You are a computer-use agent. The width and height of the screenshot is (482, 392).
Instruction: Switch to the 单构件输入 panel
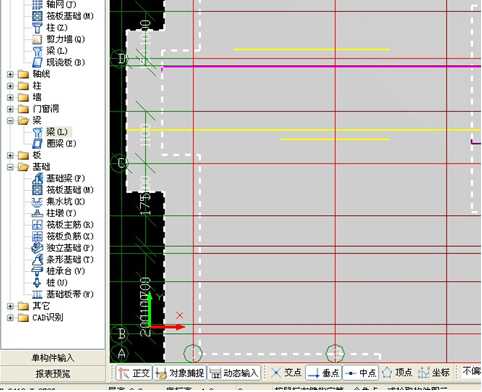click(x=53, y=358)
